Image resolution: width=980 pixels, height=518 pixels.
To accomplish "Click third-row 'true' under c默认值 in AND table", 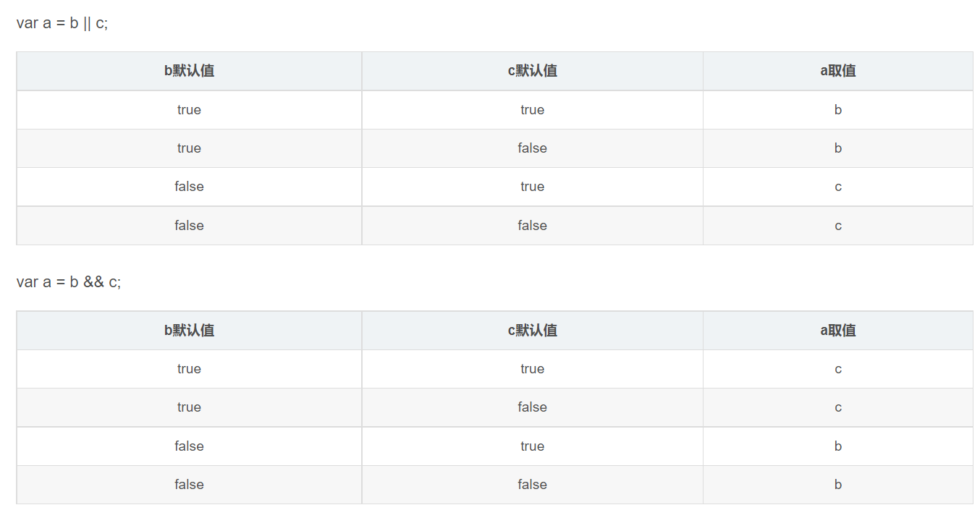I will pos(532,446).
